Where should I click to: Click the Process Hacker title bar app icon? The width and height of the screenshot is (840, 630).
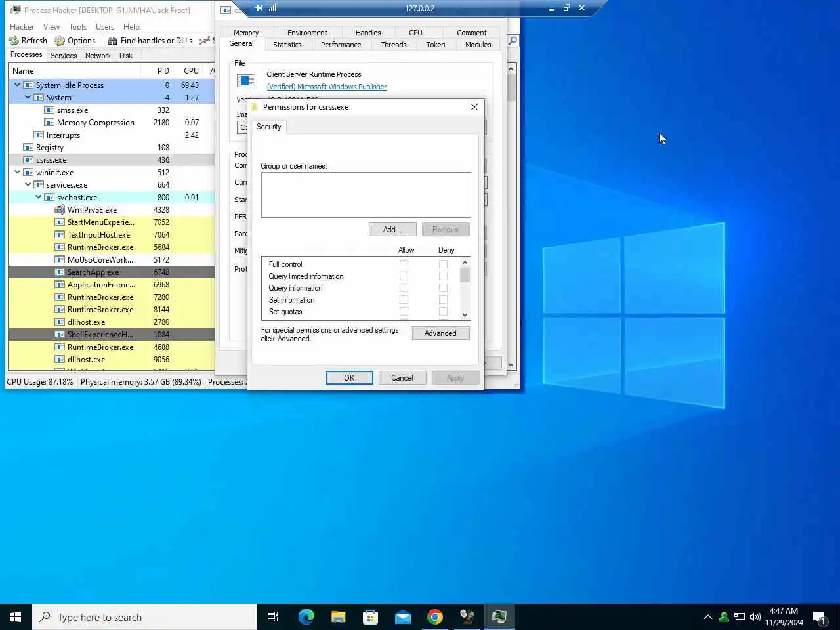(x=16, y=10)
